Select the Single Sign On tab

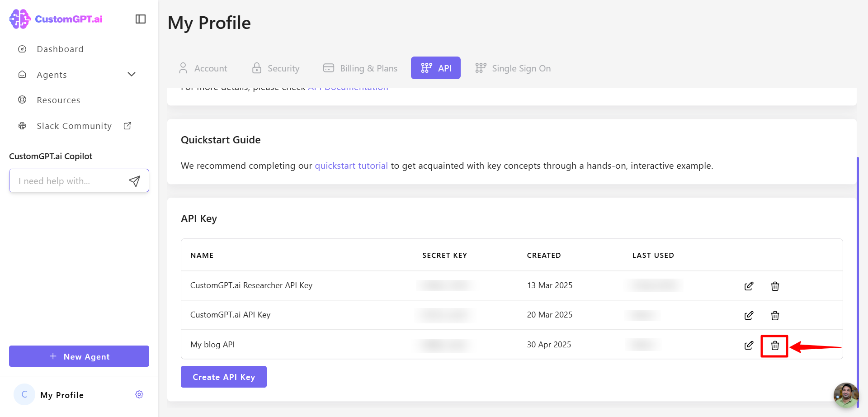point(513,68)
